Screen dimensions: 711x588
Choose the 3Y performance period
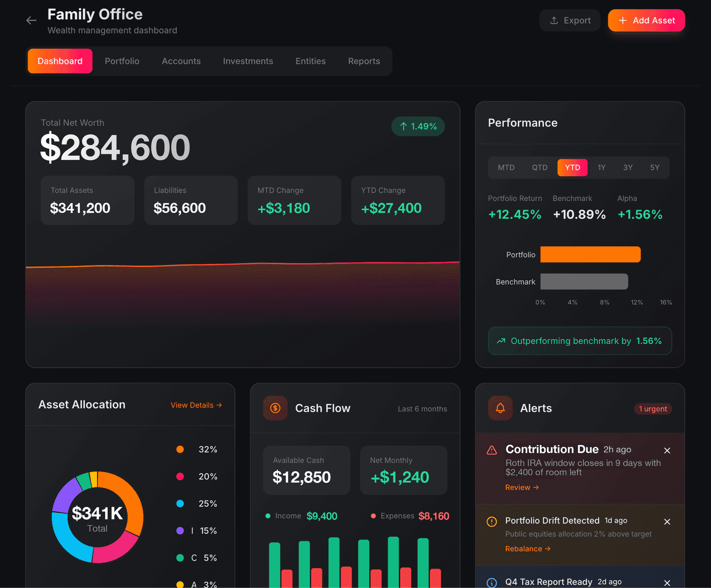628,168
